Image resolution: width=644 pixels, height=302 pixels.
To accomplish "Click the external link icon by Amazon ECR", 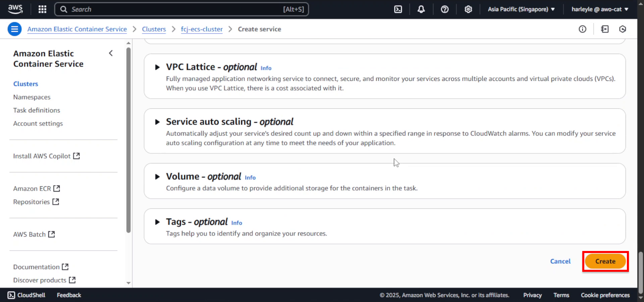I will pyautogui.click(x=57, y=188).
